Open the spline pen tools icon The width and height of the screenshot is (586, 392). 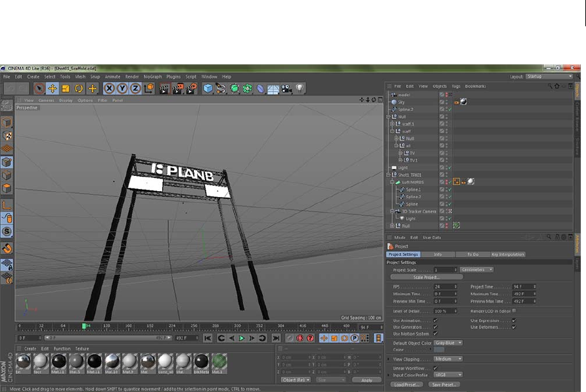click(221, 89)
